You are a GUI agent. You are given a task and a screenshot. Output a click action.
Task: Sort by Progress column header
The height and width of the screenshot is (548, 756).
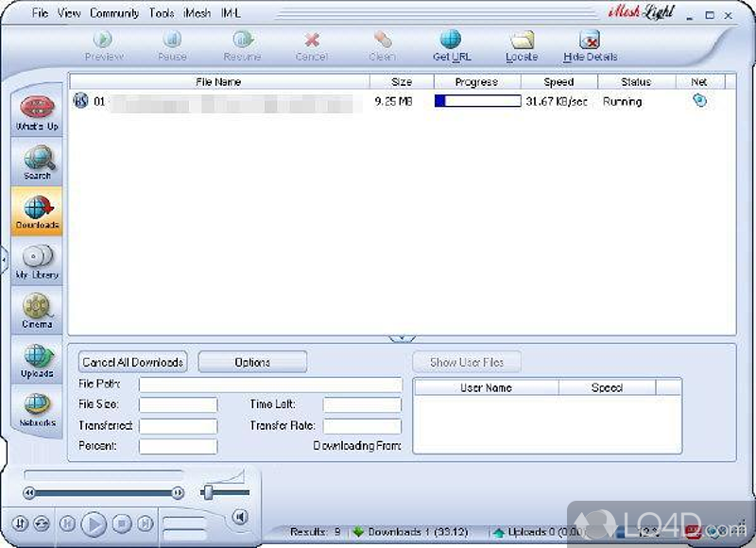coord(477,82)
